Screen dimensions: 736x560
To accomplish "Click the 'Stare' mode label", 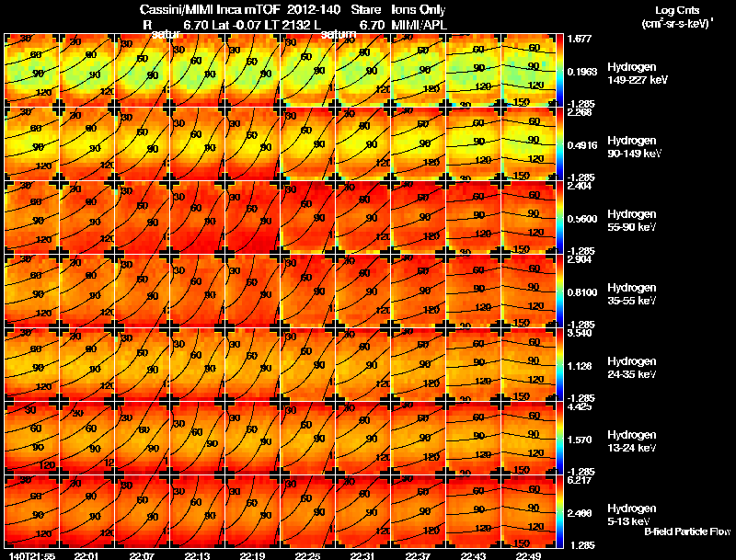I will pos(366,10).
